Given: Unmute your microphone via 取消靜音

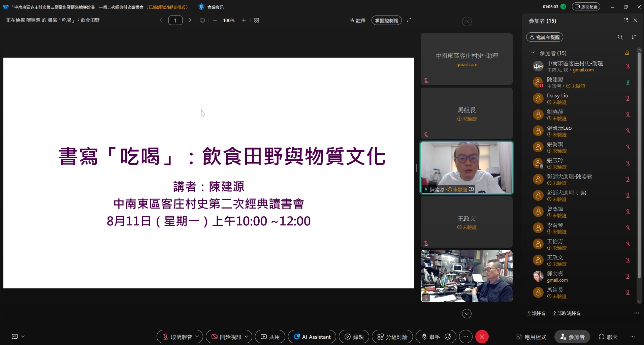Looking at the screenshot, I should coord(177,337).
